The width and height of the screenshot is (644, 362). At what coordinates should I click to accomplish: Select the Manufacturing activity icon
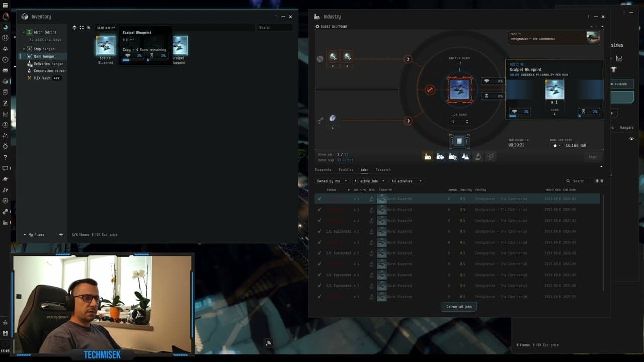(x=428, y=157)
